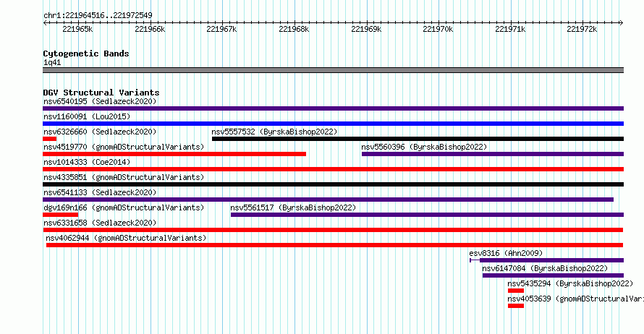Click the 221971k ruler tick label

(x=511, y=29)
